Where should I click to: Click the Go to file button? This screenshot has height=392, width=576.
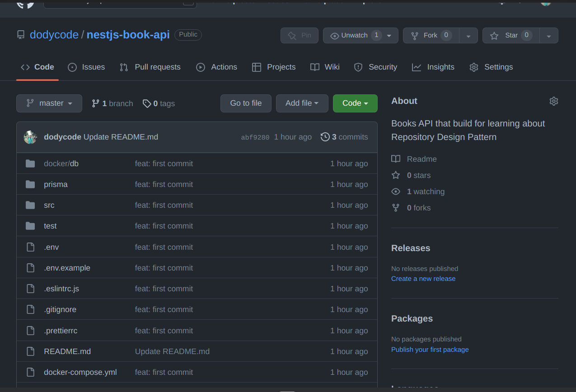[246, 103]
